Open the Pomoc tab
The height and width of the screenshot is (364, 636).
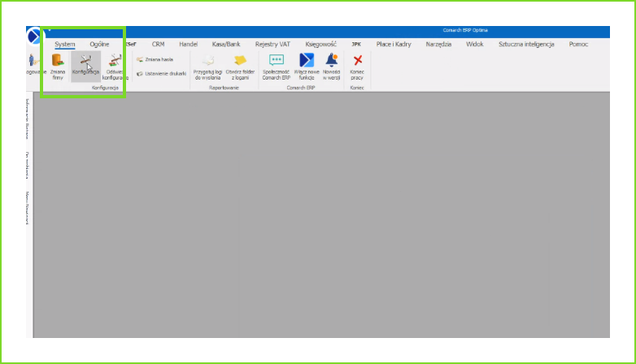point(578,44)
